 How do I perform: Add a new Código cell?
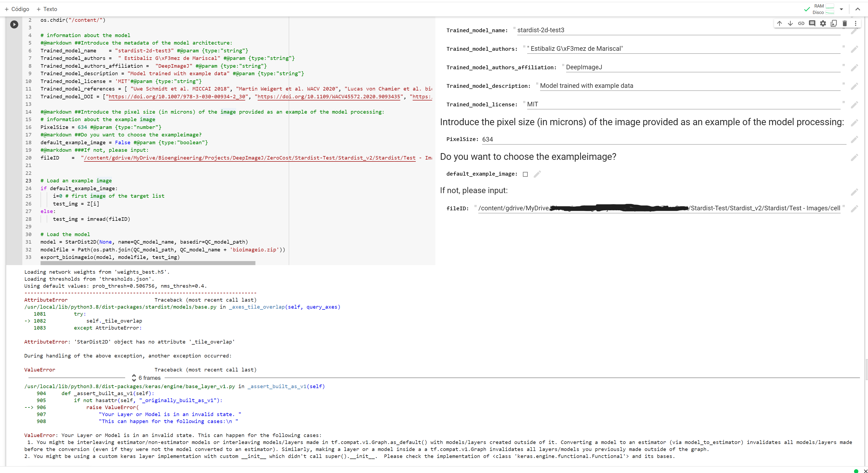(x=17, y=9)
